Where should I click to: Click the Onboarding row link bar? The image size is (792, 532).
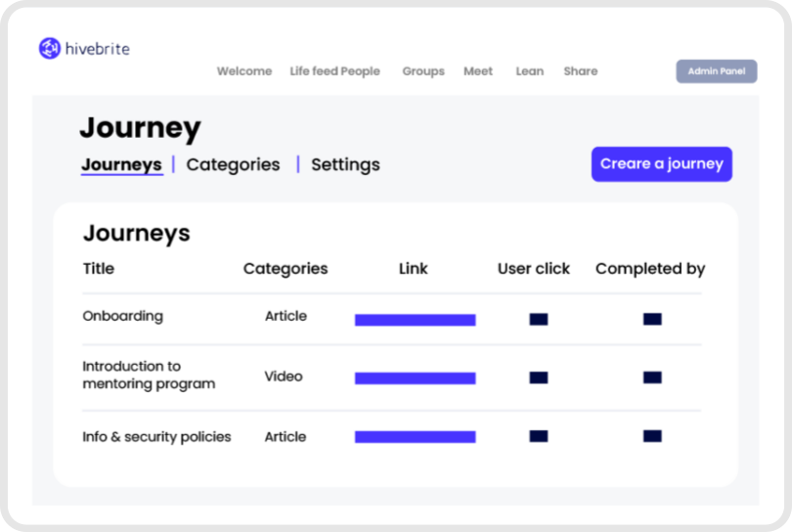pyautogui.click(x=415, y=320)
